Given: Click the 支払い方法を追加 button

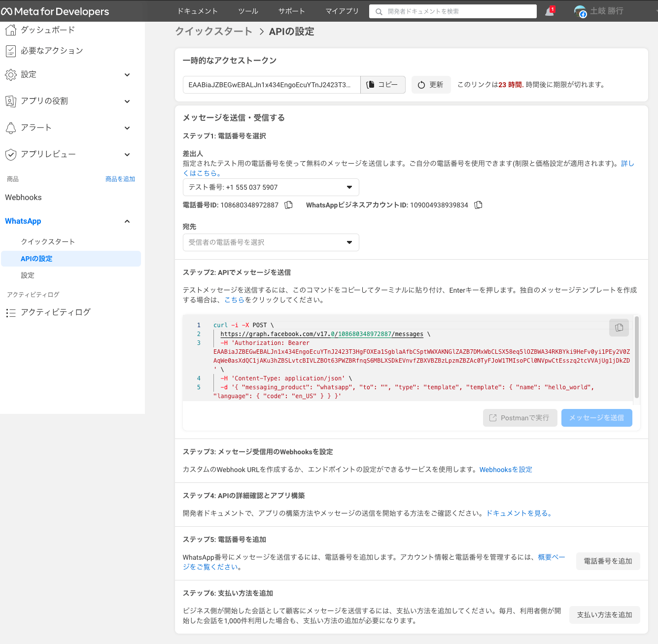Looking at the screenshot, I should (x=604, y=615).
